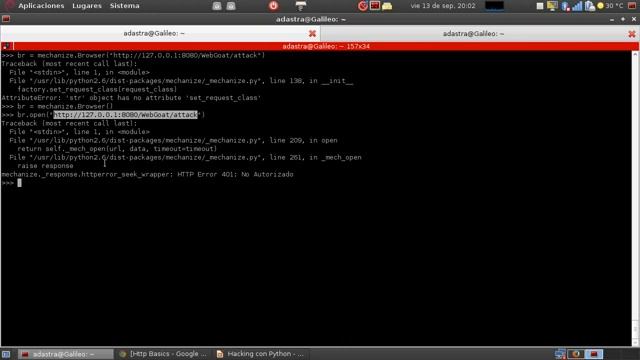The width and height of the screenshot is (640, 360).
Task: Click the second screenshot camera icon in panel
Action: pos(231,6)
